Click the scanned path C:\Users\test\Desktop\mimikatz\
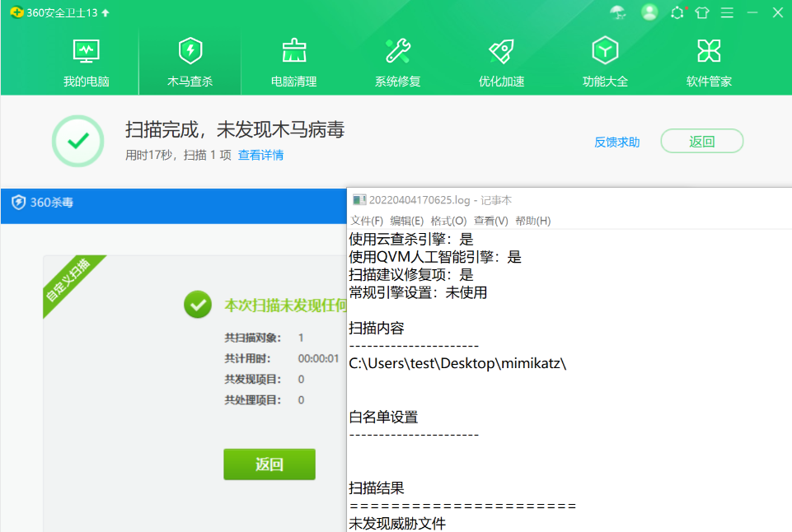The width and height of the screenshot is (792, 532). click(x=457, y=363)
